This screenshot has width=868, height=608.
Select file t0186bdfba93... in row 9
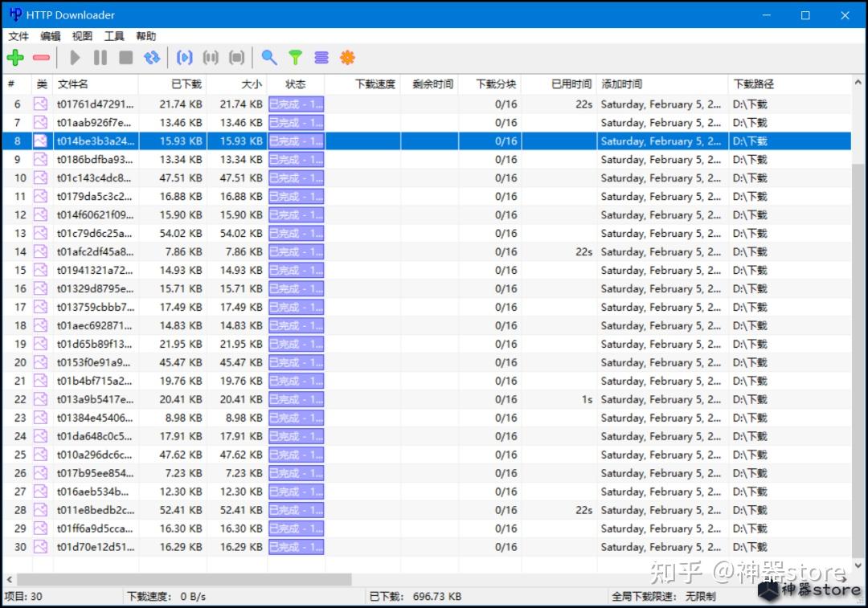(x=95, y=159)
